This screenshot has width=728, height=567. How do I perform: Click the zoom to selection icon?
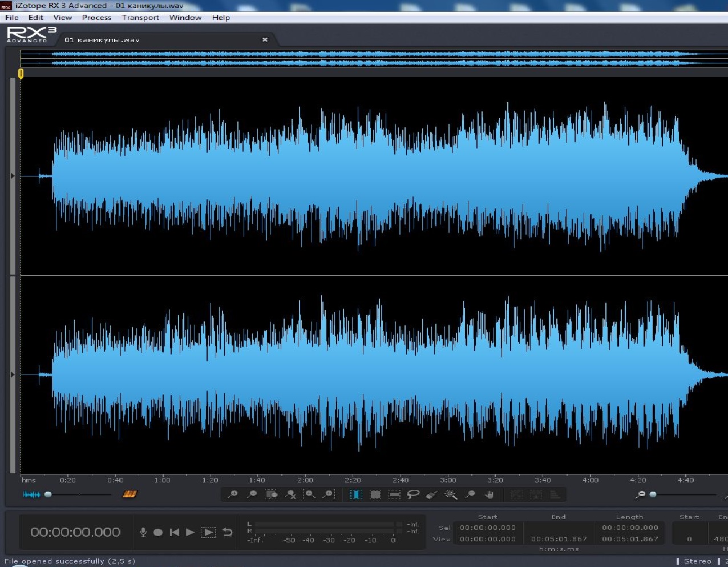click(x=271, y=494)
